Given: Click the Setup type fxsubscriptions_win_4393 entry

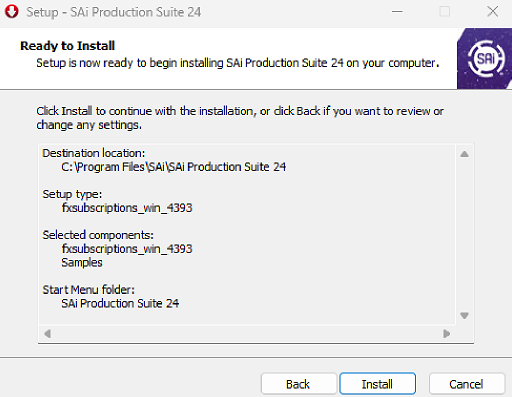Looking at the screenshot, I should tap(127, 208).
